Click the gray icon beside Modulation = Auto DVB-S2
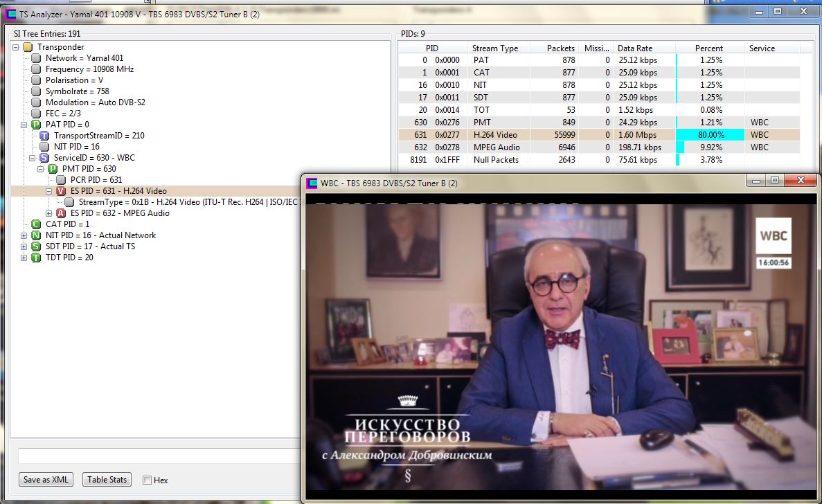This screenshot has height=504, width=822. click(36, 102)
